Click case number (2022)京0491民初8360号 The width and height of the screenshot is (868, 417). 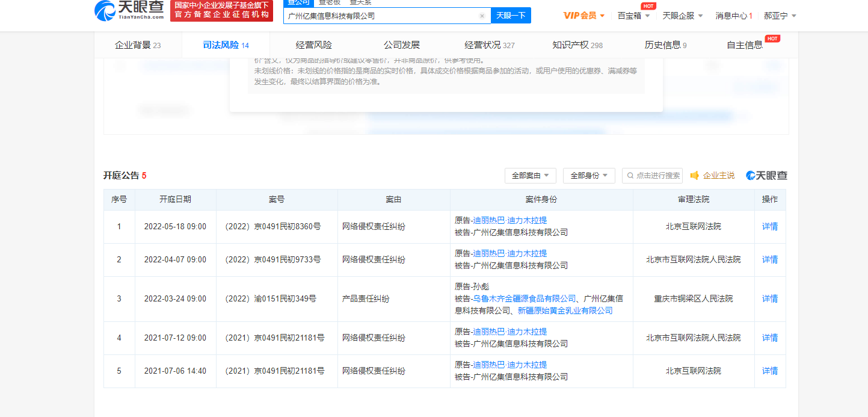(272, 227)
